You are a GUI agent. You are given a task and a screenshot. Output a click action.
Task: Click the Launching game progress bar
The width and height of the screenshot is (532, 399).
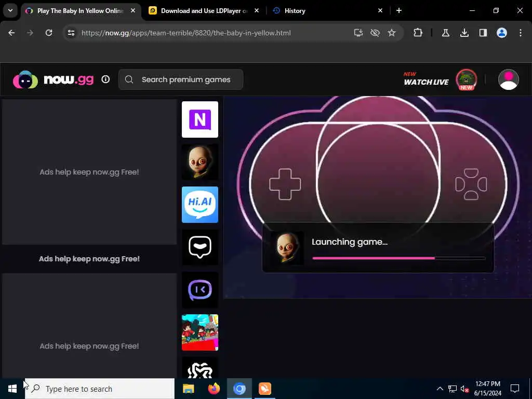[x=398, y=258]
